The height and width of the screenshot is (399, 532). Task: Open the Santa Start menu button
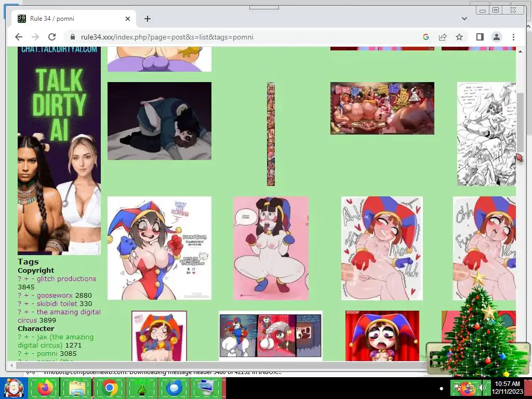click(x=14, y=388)
